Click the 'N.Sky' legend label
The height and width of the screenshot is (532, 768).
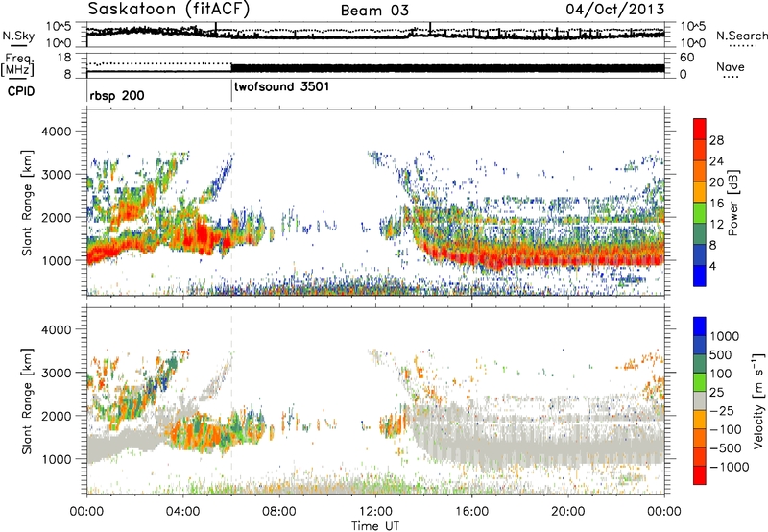18,36
